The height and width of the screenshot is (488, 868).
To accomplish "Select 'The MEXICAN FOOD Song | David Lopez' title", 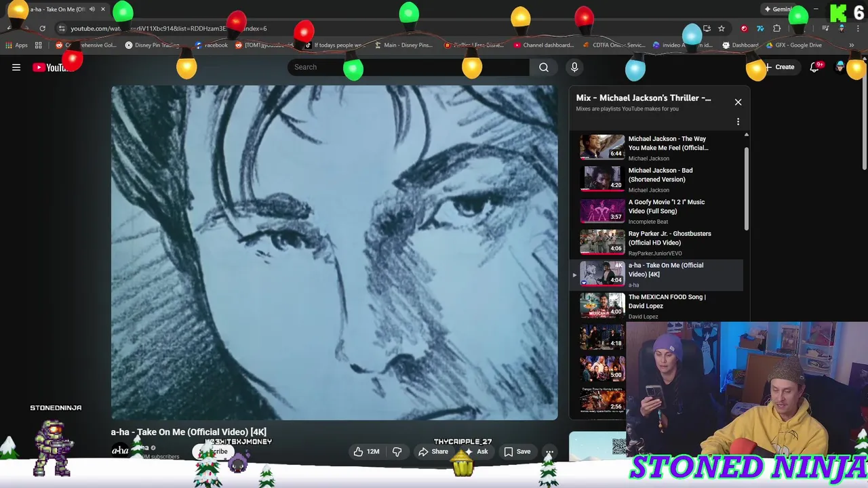I will click(667, 301).
